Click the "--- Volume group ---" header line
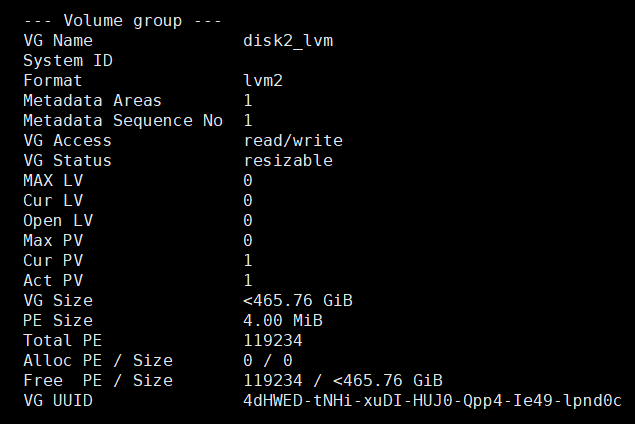635x424 pixels. coord(123,20)
